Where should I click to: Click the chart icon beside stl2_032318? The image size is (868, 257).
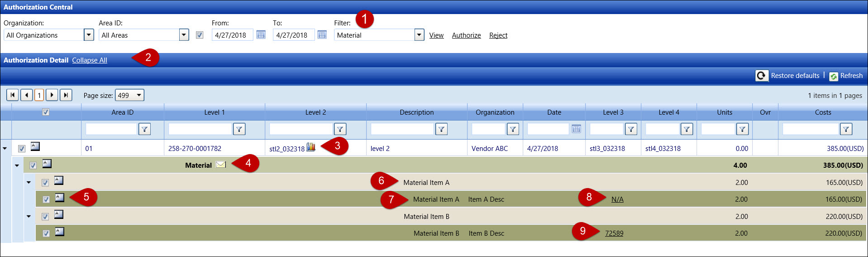pyautogui.click(x=311, y=147)
